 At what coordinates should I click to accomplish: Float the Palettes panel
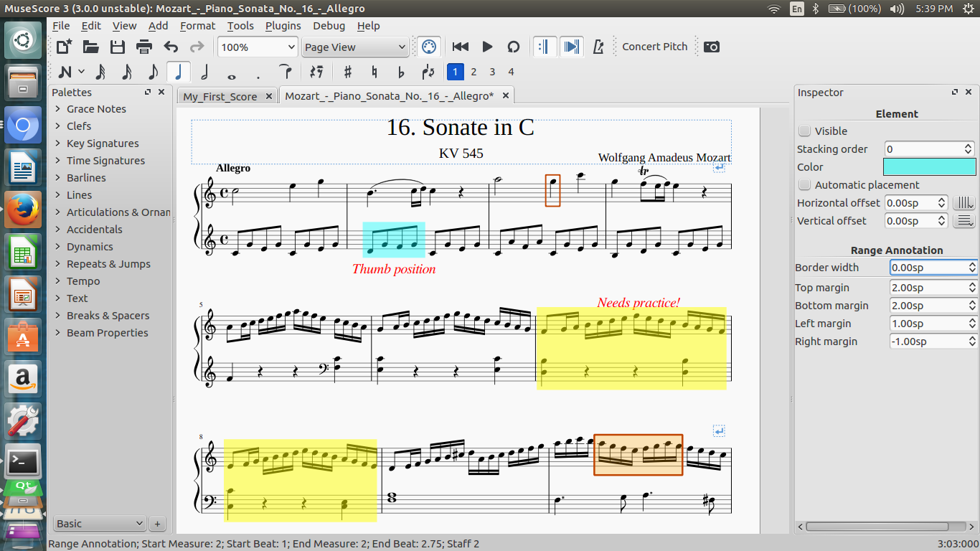point(148,92)
